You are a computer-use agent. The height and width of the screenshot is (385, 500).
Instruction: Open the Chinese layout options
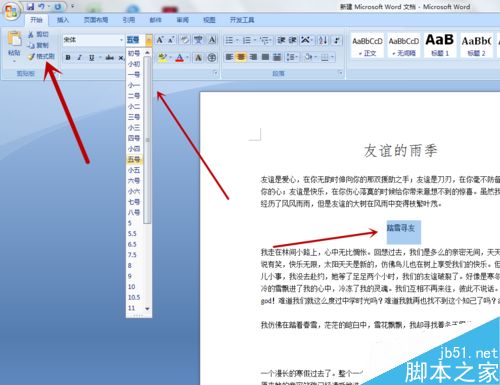click(305, 40)
